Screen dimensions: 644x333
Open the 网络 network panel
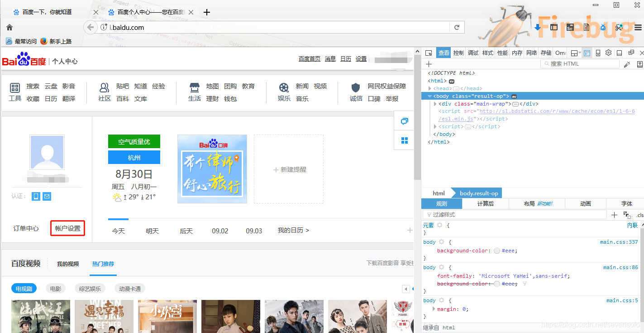(531, 53)
